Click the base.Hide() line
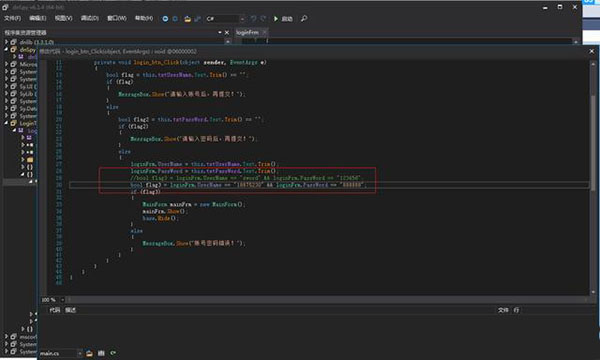Screen dimensions: 600x360 click(161, 218)
